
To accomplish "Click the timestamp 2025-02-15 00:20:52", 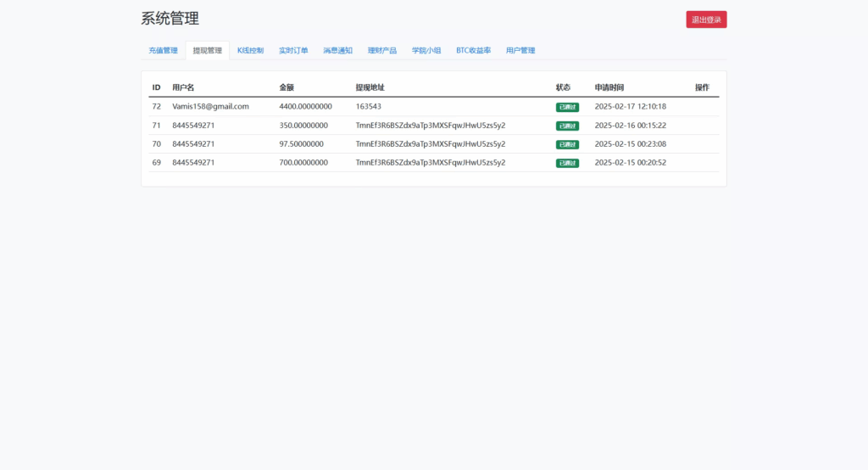I will [x=630, y=163].
